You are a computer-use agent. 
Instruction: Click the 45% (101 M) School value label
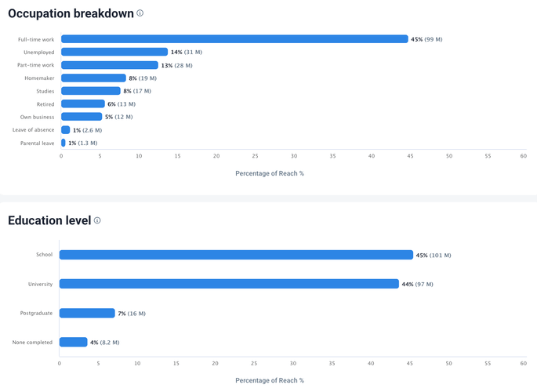(x=434, y=255)
